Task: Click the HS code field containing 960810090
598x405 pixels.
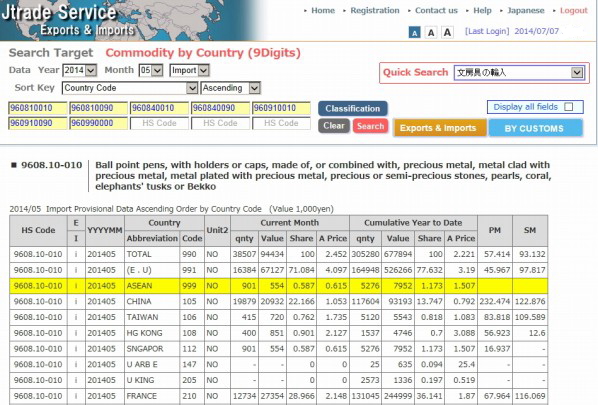Action: tap(98, 108)
